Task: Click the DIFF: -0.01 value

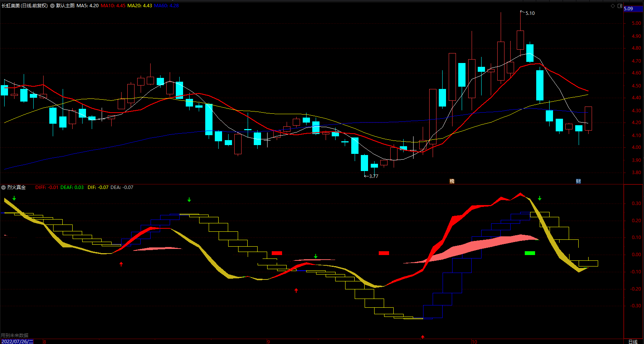Action: [47, 187]
